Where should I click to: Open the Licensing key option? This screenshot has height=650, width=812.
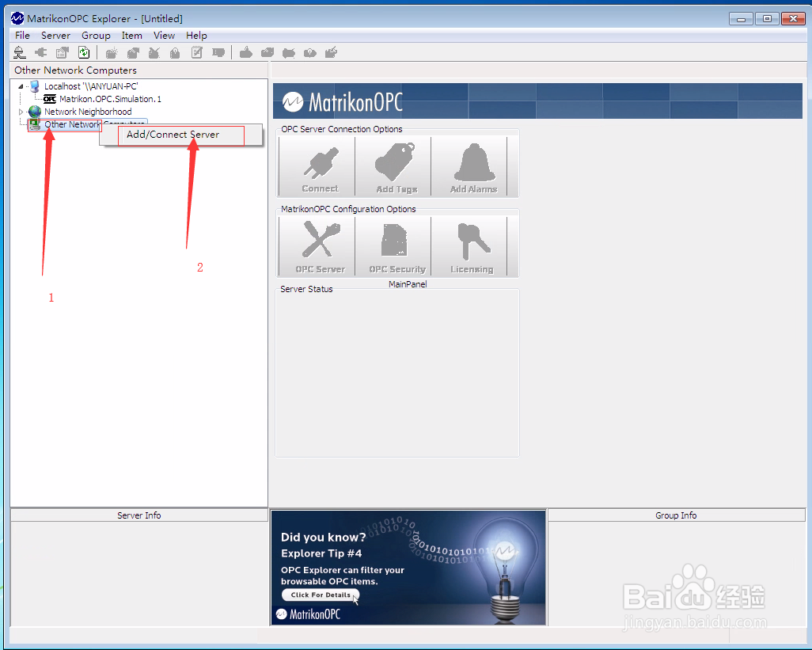pos(469,246)
